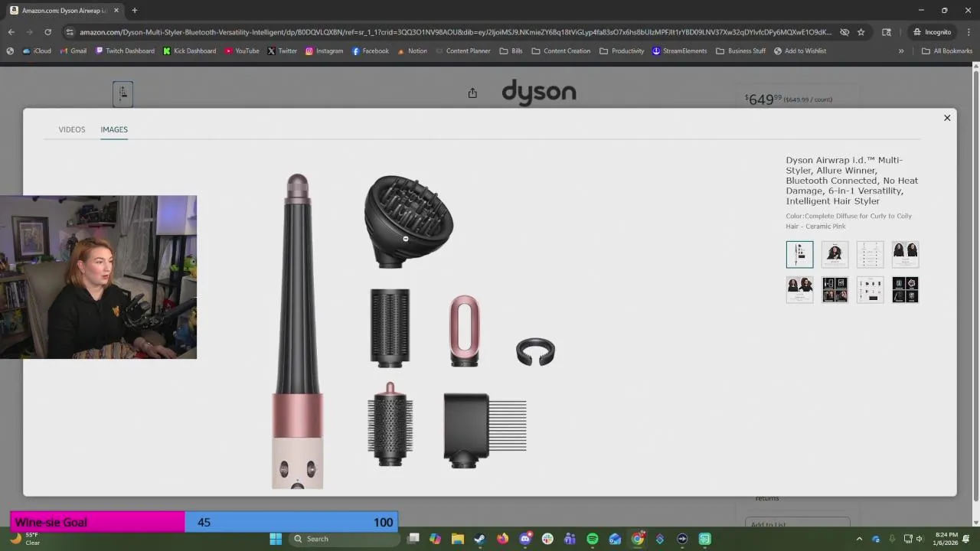Go back to the previous page
This screenshot has width=980, height=551.
[x=11, y=32]
